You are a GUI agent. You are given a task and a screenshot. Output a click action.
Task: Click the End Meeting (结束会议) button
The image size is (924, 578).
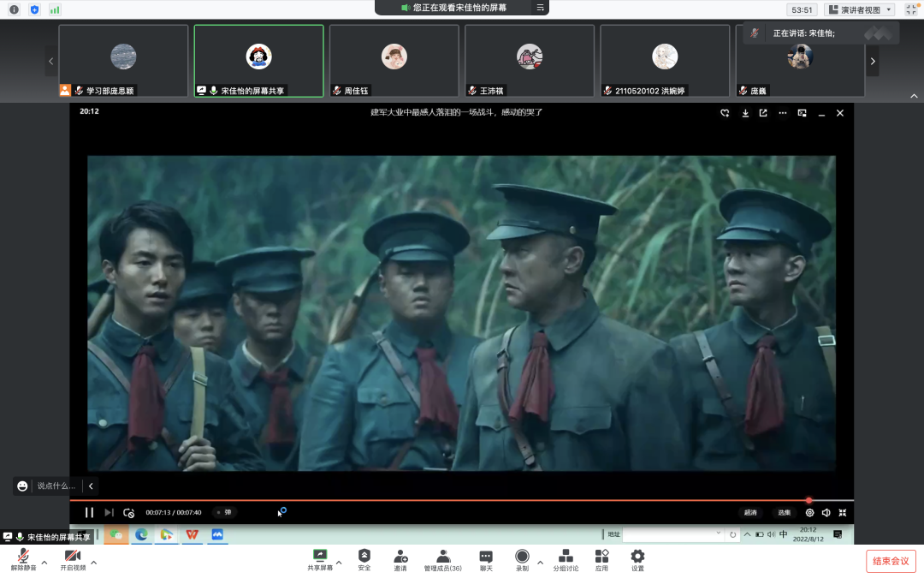(891, 561)
